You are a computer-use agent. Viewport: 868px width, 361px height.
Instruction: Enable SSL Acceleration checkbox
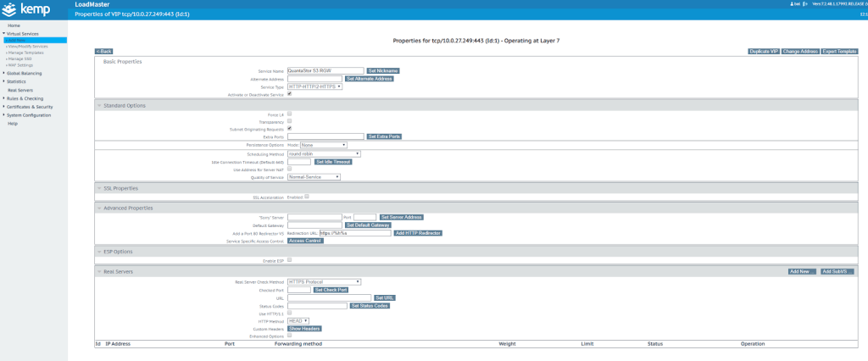[x=307, y=196]
